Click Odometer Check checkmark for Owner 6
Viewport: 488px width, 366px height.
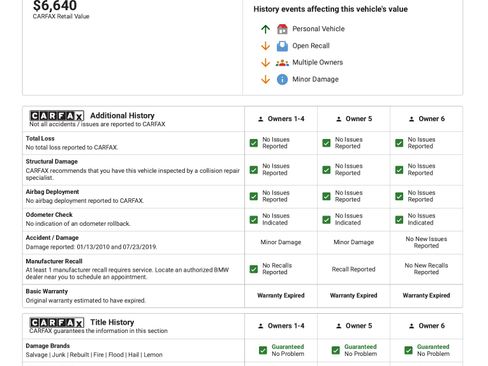point(399,219)
